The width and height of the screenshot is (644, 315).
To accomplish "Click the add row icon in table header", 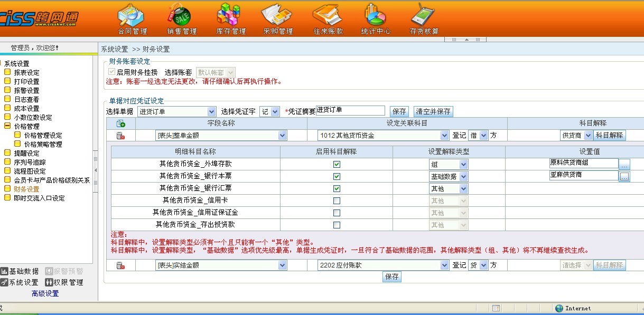I will pyautogui.click(x=120, y=123).
